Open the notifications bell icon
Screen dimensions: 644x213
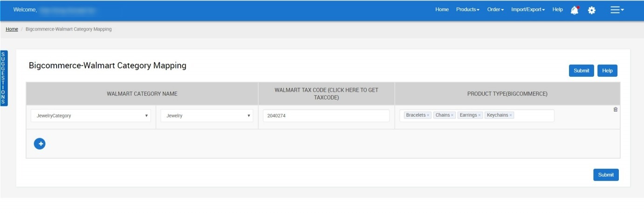pyautogui.click(x=575, y=10)
